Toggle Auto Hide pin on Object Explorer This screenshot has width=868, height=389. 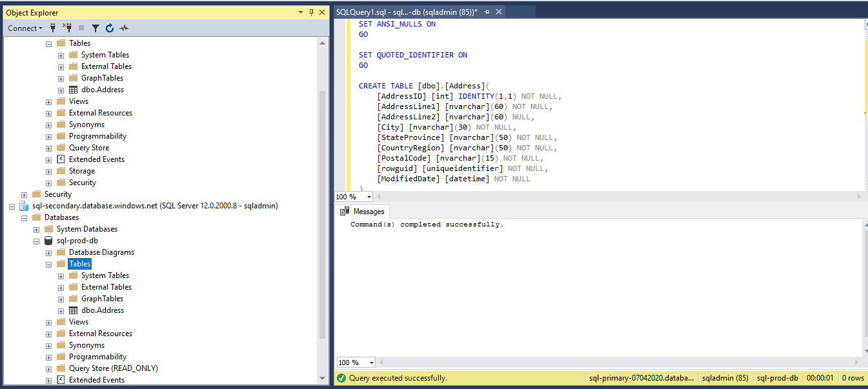point(311,12)
